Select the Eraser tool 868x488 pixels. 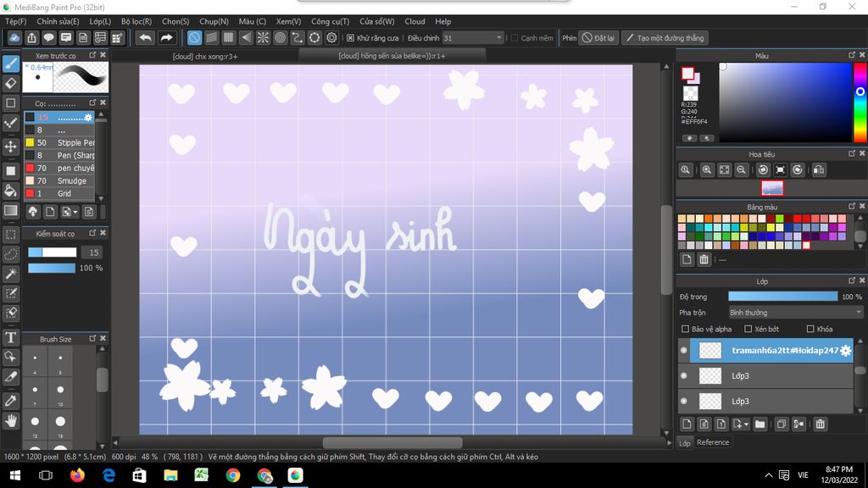(10, 83)
